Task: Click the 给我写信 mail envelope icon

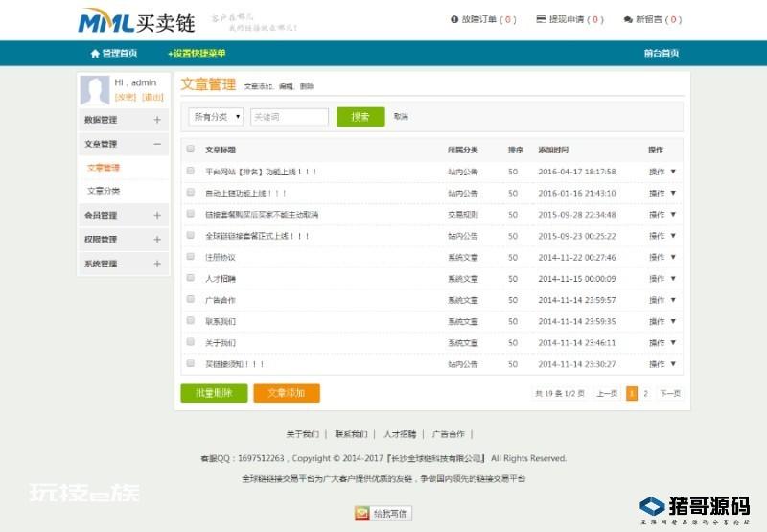Action: (361, 513)
